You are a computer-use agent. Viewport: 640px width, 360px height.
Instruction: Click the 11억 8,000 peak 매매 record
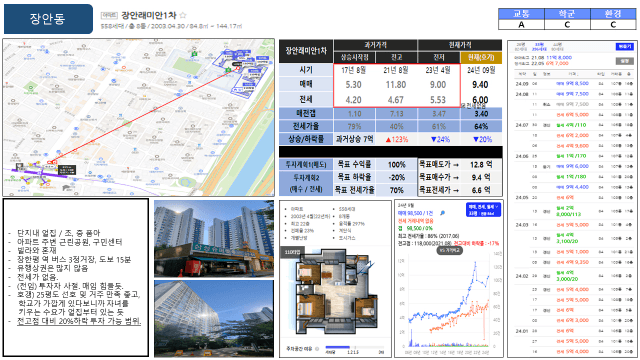(558, 58)
